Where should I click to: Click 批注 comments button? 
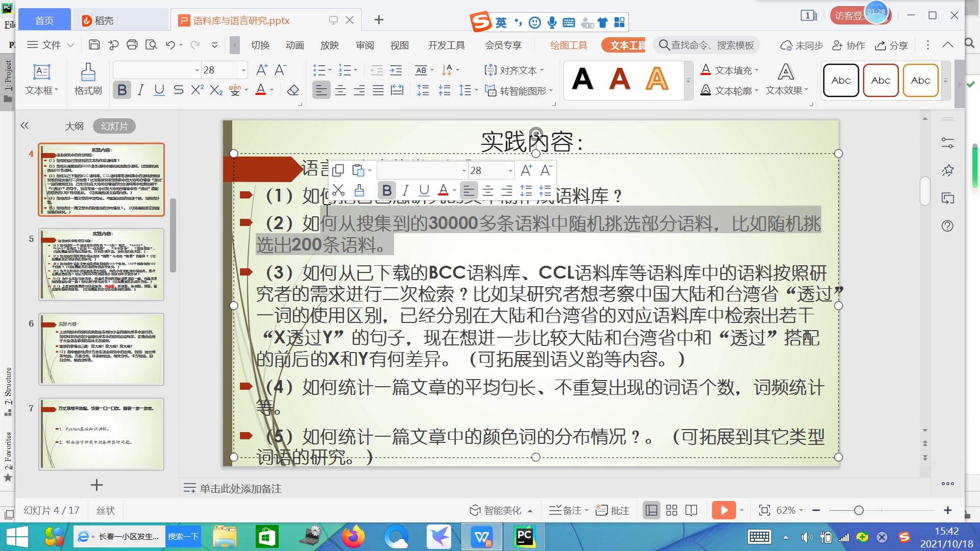pos(612,510)
